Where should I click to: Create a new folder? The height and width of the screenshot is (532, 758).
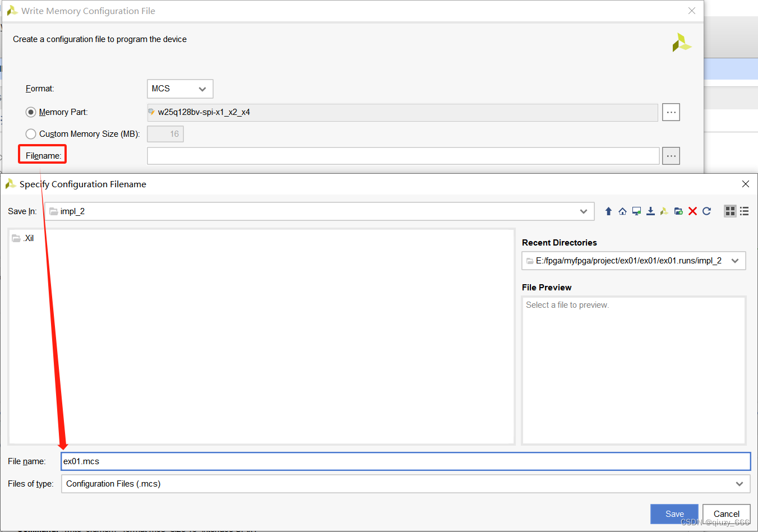tap(678, 211)
